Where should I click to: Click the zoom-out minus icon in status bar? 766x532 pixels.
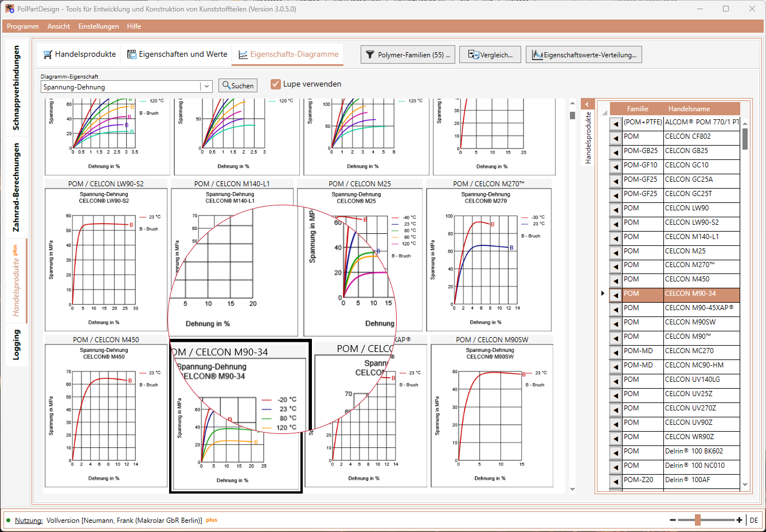click(673, 520)
